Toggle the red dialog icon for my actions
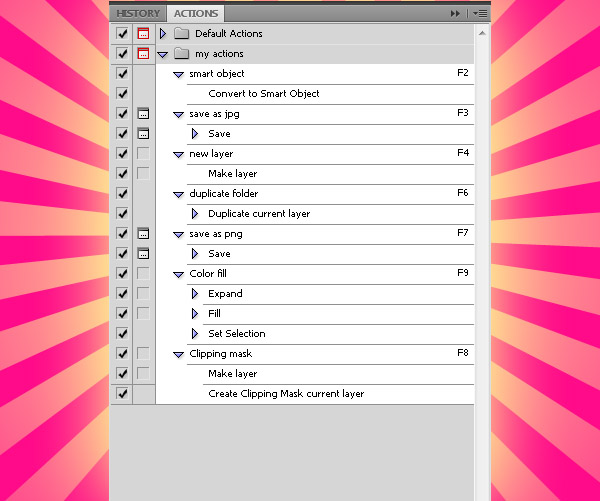 point(143,54)
